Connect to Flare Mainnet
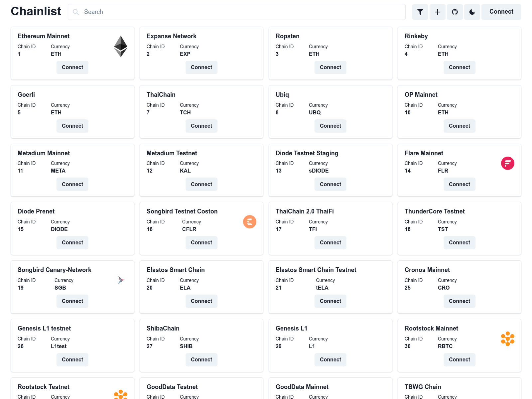 (x=460, y=184)
